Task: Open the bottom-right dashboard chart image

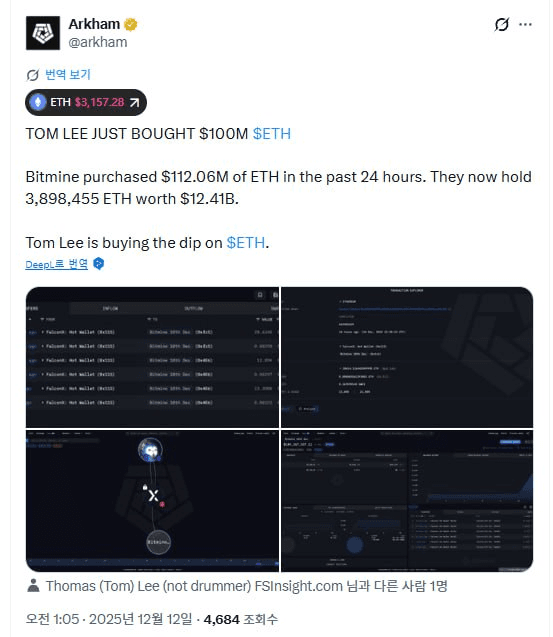Action: pos(407,500)
